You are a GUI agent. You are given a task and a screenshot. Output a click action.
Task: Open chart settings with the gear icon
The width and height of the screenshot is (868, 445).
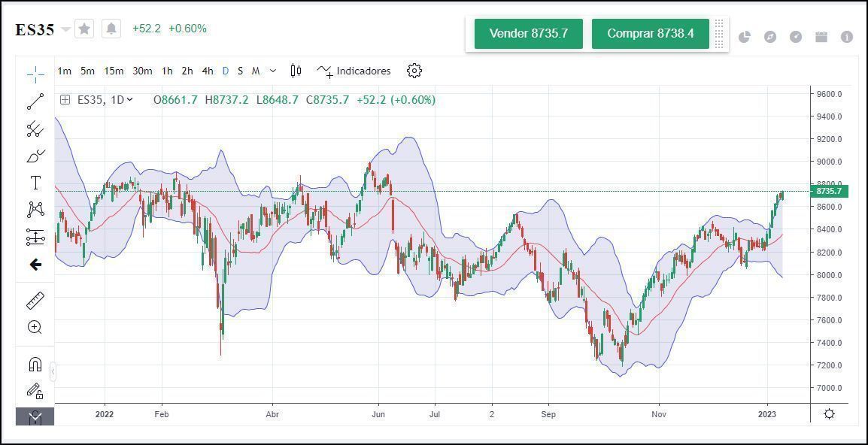click(x=413, y=71)
